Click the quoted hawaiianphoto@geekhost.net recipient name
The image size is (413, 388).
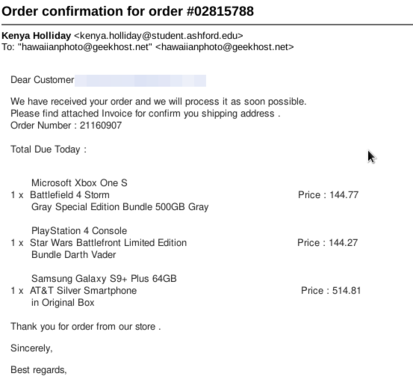point(87,47)
